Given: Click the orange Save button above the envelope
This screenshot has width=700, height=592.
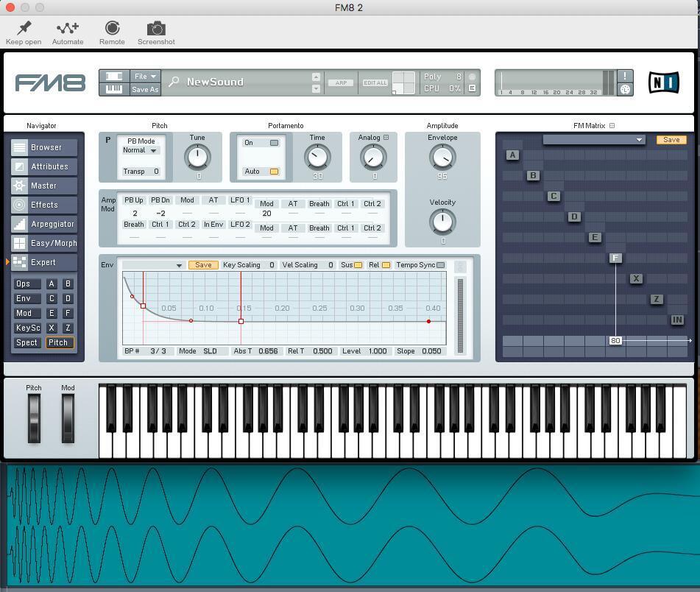Looking at the screenshot, I should coord(203,264).
